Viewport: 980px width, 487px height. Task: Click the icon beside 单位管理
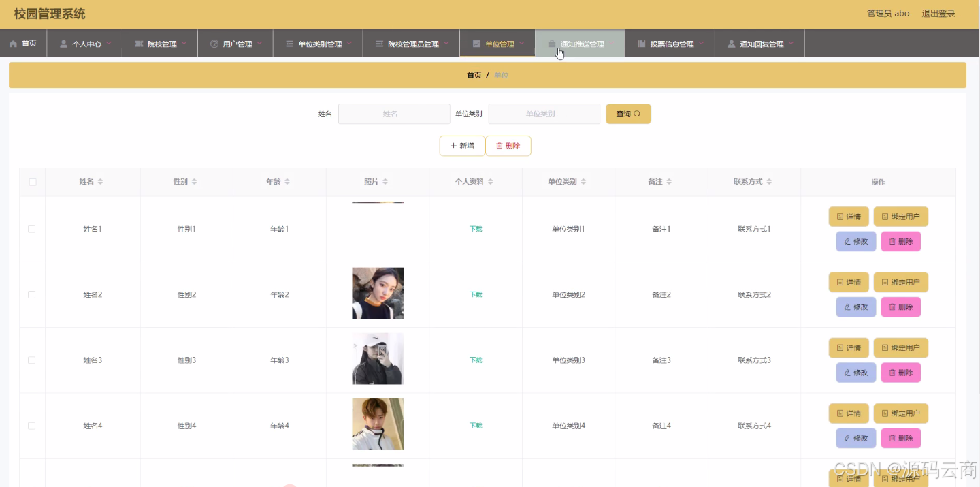pos(476,44)
